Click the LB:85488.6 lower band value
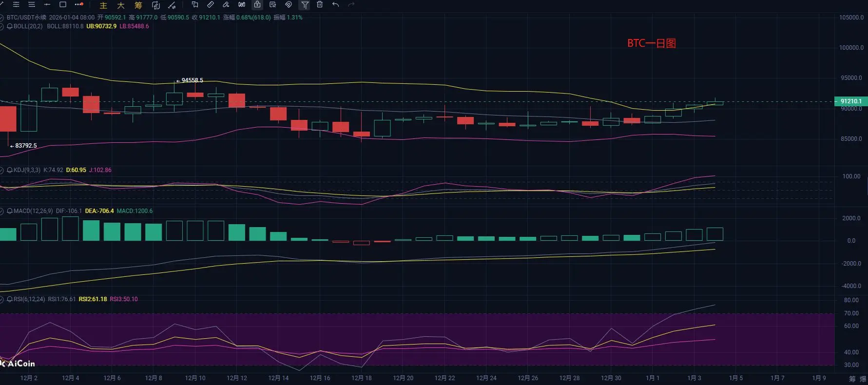This screenshot has height=385, width=868. point(134,26)
